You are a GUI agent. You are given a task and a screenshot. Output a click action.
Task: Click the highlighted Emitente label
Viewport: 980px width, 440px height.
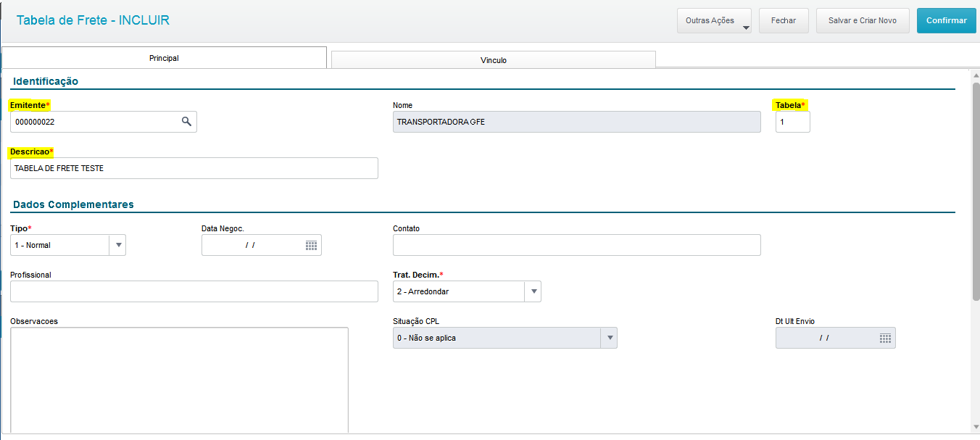[30, 105]
